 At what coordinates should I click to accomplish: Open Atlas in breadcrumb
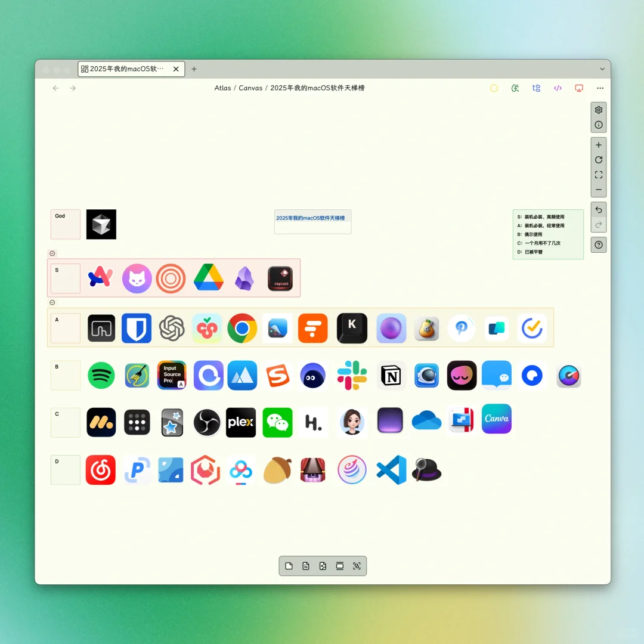[x=222, y=88]
